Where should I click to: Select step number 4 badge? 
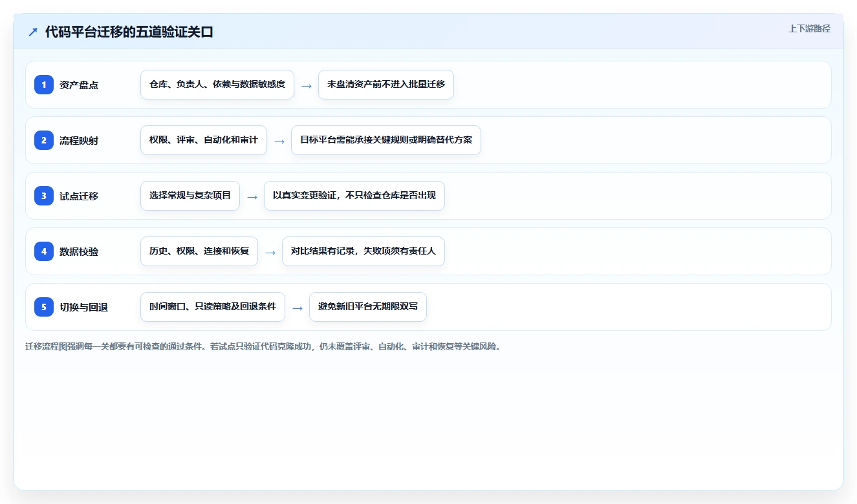coord(44,251)
